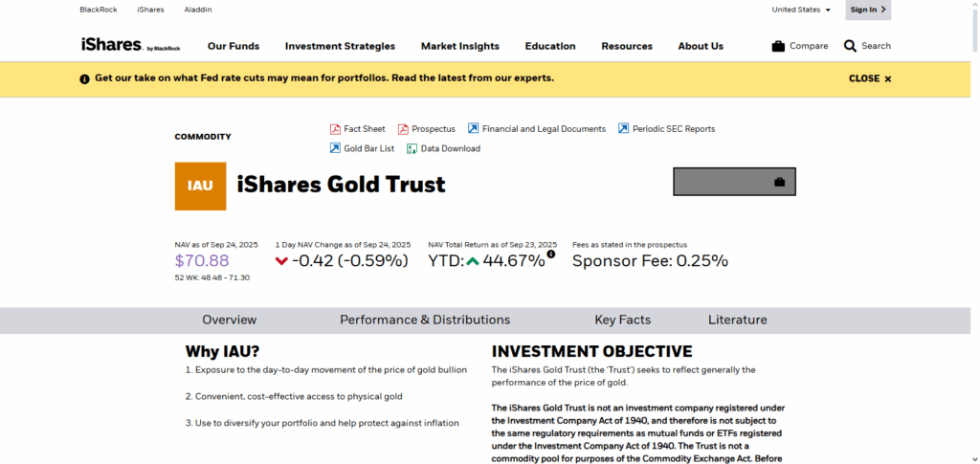The width and height of the screenshot is (980, 464).
Task: Open the Investment Strategies menu
Action: point(340,46)
